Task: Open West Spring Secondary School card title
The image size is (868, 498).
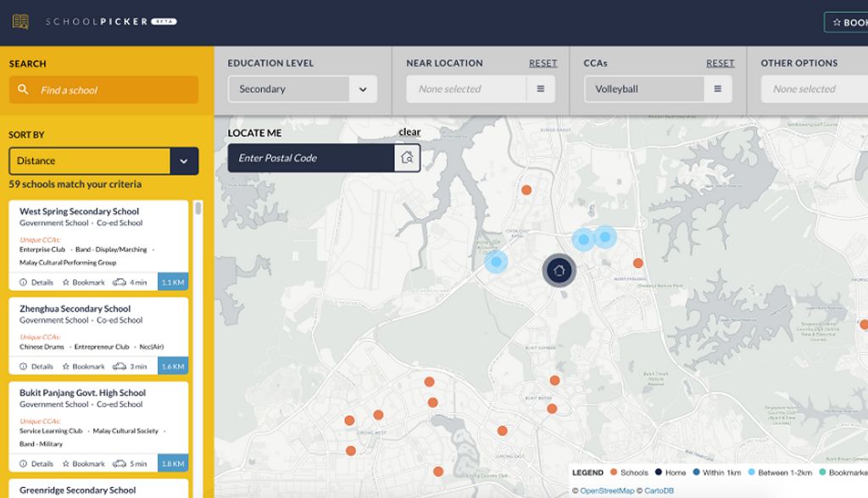Action: pyautogui.click(x=79, y=211)
